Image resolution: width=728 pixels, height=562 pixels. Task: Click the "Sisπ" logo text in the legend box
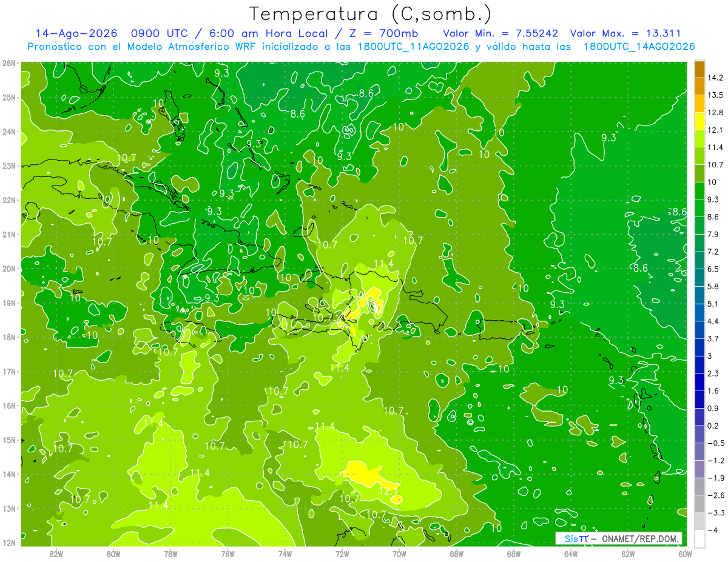coord(576,538)
